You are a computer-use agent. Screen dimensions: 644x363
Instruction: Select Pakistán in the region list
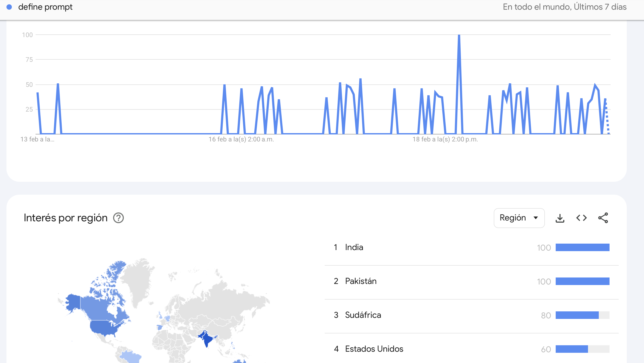coord(360,281)
